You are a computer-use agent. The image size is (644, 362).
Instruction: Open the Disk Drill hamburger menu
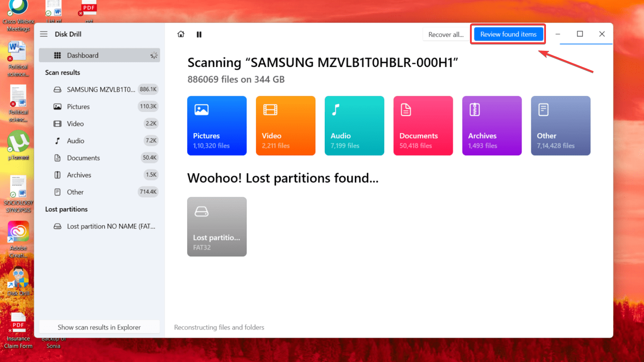tap(44, 34)
